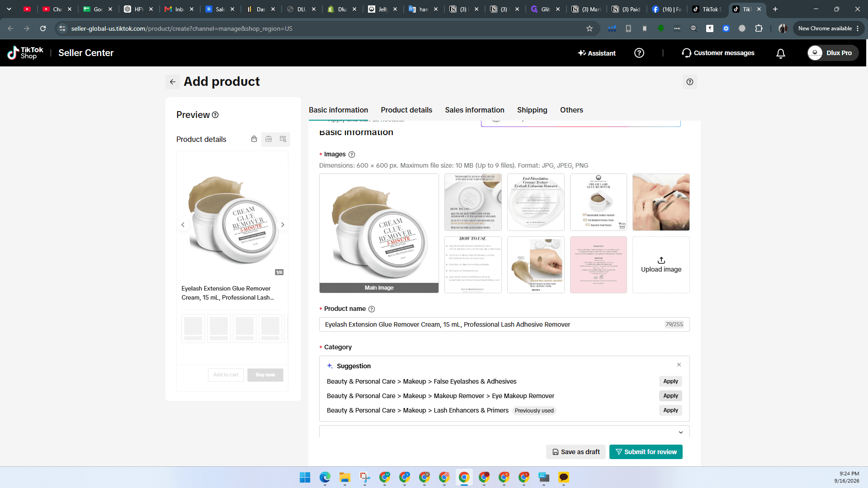
Task: Click Submit for review
Action: [x=646, y=452]
